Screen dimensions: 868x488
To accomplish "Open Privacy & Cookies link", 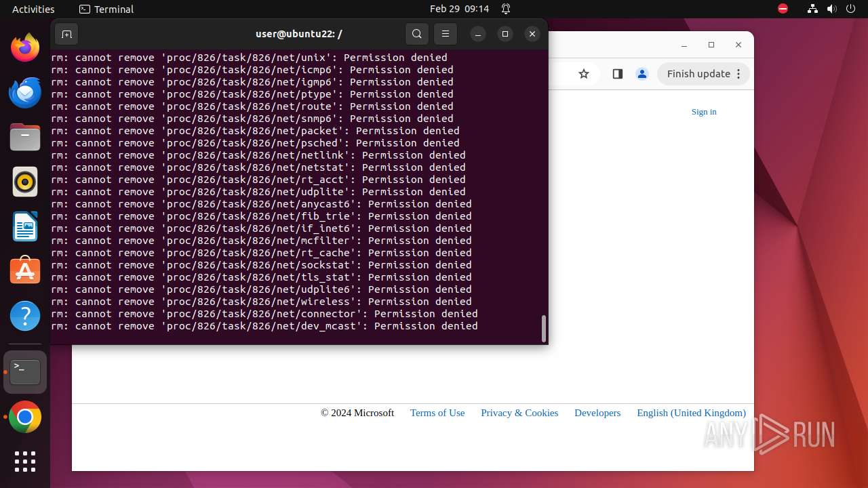I will (519, 413).
